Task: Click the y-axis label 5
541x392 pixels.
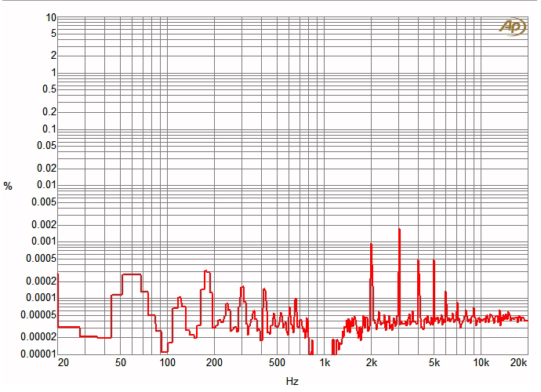Action: [53, 34]
